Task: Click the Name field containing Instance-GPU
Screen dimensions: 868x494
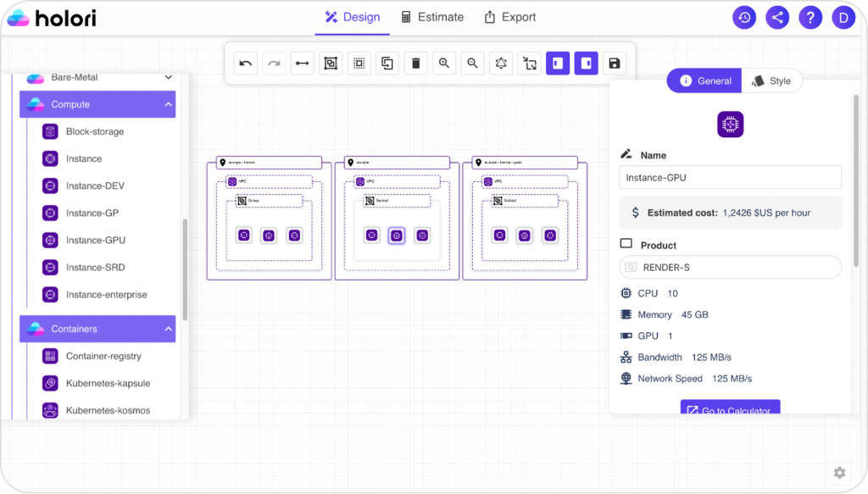Action: 730,178
